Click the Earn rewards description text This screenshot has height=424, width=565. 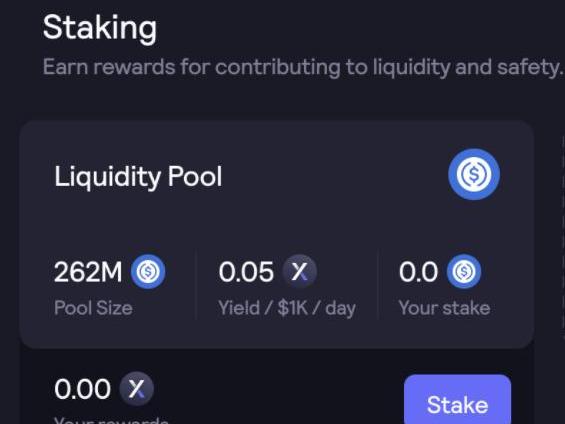303,67
